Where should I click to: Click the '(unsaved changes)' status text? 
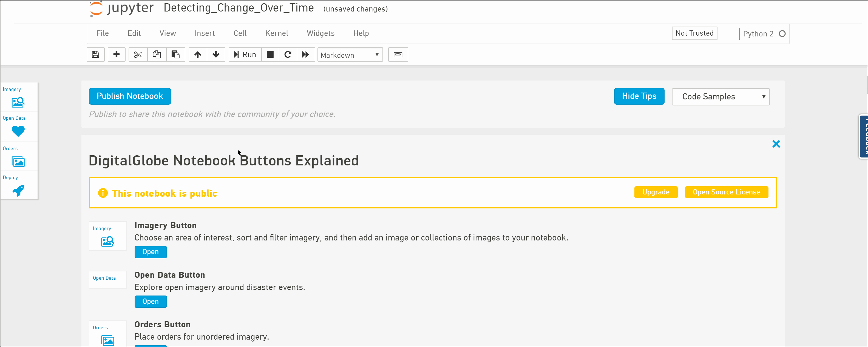tap(356, 9)
